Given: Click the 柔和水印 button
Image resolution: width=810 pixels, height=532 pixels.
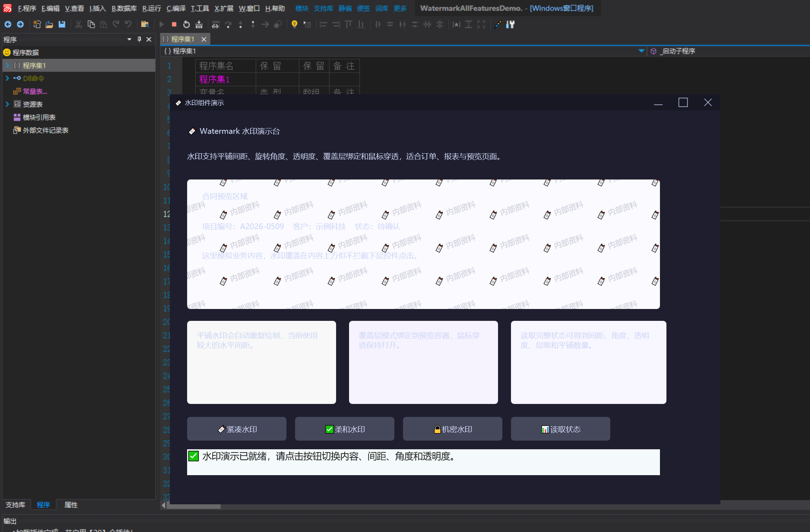Looking at the screenshot, I should [x=345, y=429].
